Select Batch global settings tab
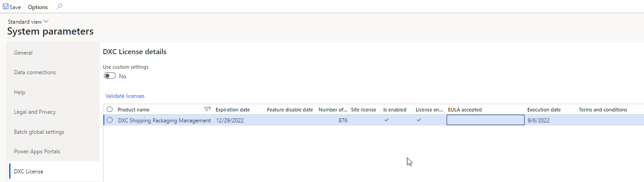The width and height of the screenshot is (644, 182). click(x=39, y=132)
